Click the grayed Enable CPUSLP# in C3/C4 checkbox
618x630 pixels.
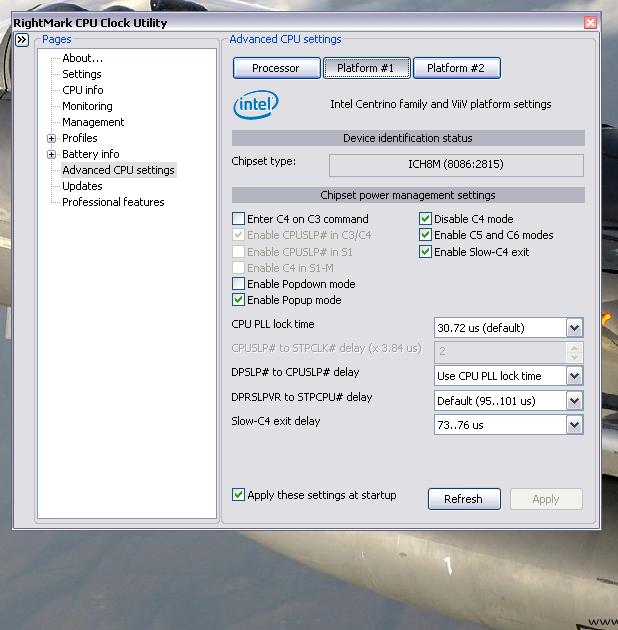tap(238, 235)
